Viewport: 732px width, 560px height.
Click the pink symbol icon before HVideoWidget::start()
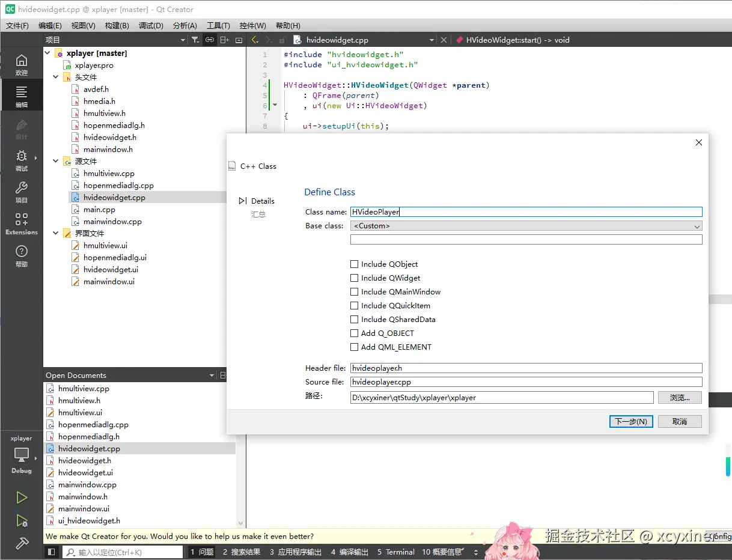click(x=460, y=40)
